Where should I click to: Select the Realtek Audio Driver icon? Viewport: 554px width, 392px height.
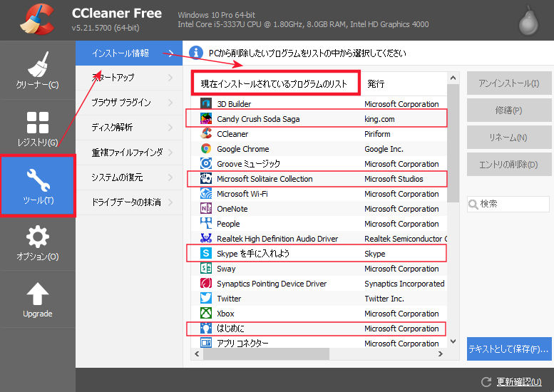coord(206,238)
